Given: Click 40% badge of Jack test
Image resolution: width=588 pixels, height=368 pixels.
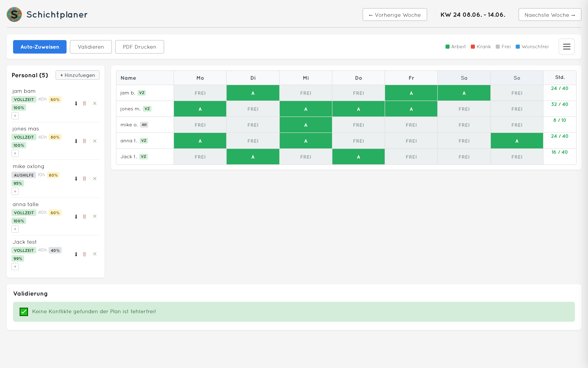Looking at the screenshot, I should click(55, 250).
